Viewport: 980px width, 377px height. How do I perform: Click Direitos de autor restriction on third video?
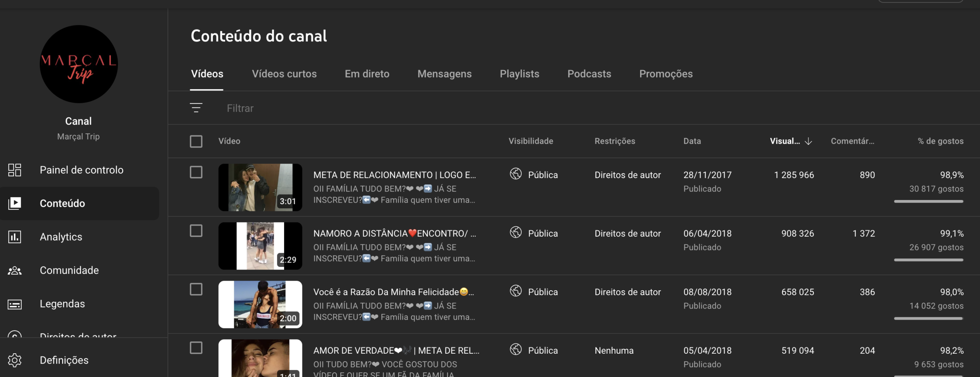click(x=627, y=292)
